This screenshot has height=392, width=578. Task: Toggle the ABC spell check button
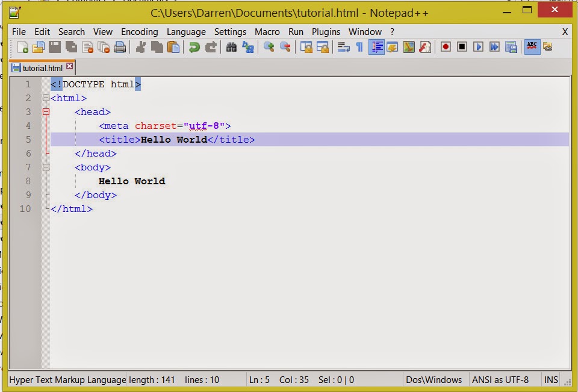532,47
